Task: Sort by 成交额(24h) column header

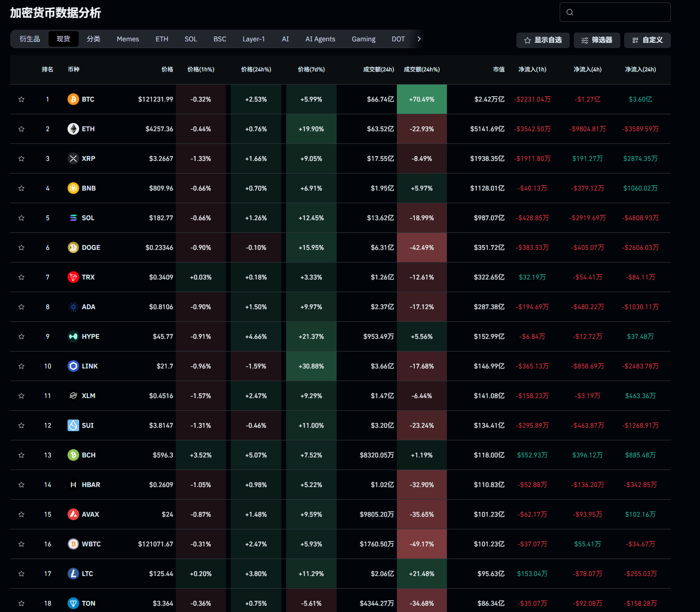Action: pos(378,70)
